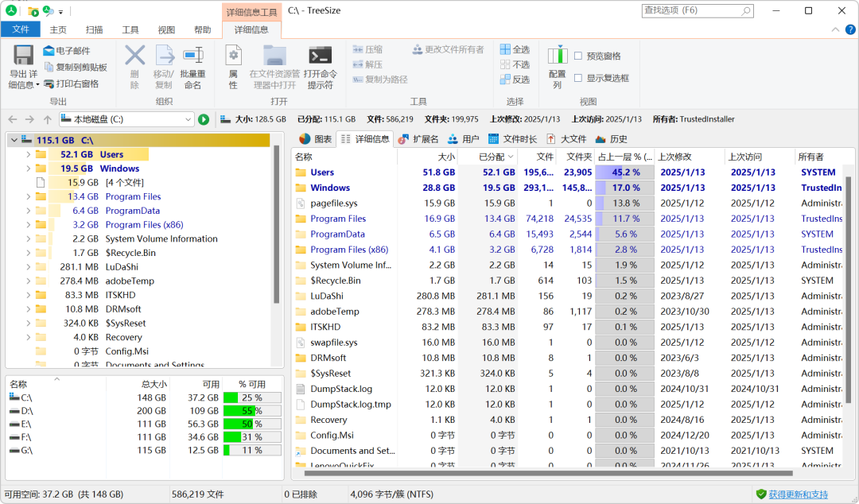Go forward with the right arrow
This screenshot has height=504, width=859.
tap(29, 119)
